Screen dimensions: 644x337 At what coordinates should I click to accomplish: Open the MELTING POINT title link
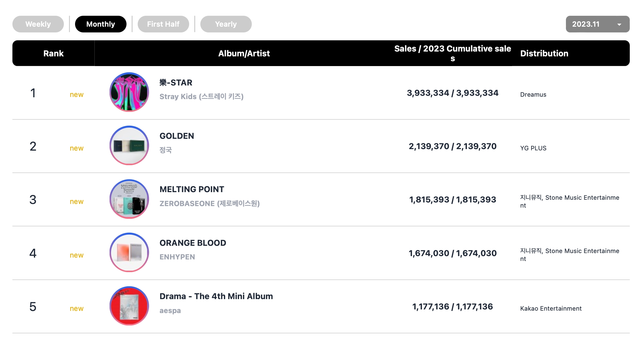point(192,189)
